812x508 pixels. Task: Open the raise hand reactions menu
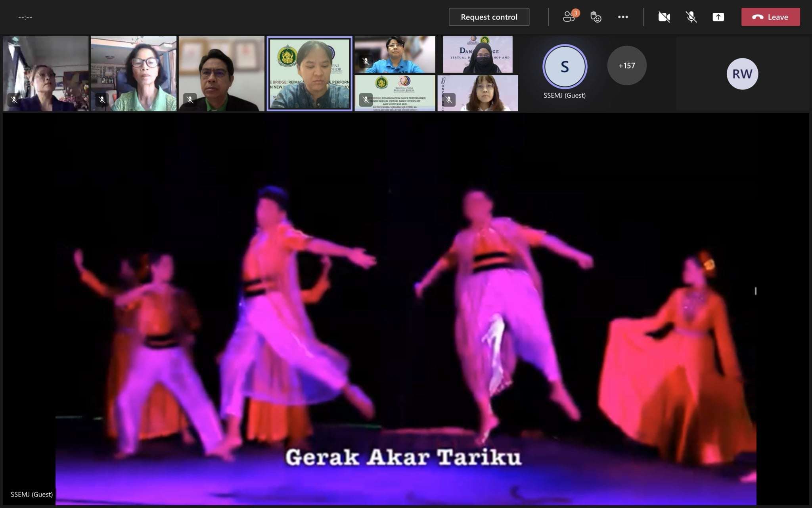(596, 17)
